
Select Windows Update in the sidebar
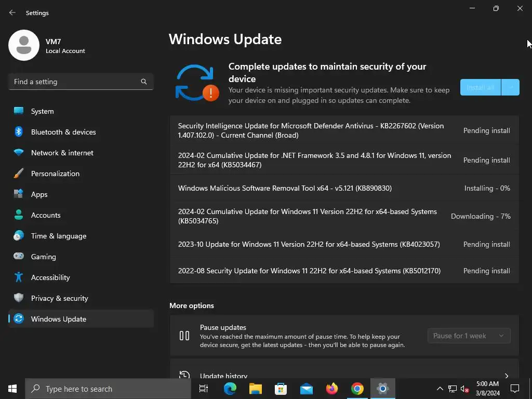(81, 318)
